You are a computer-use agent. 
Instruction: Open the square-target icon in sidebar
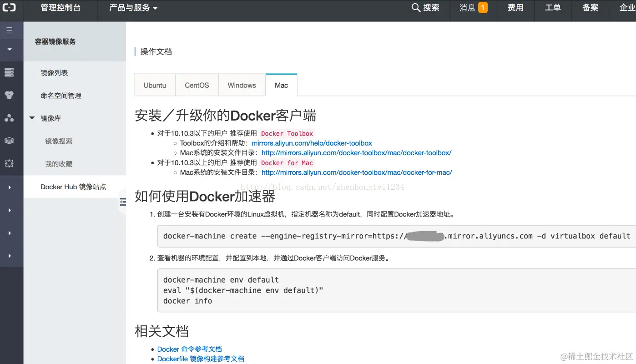[9, 163]
